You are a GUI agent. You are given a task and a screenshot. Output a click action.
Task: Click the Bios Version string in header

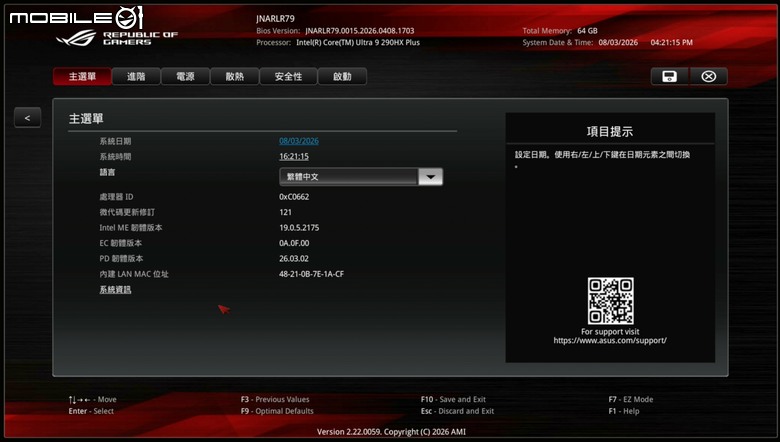tap(360, 31)
